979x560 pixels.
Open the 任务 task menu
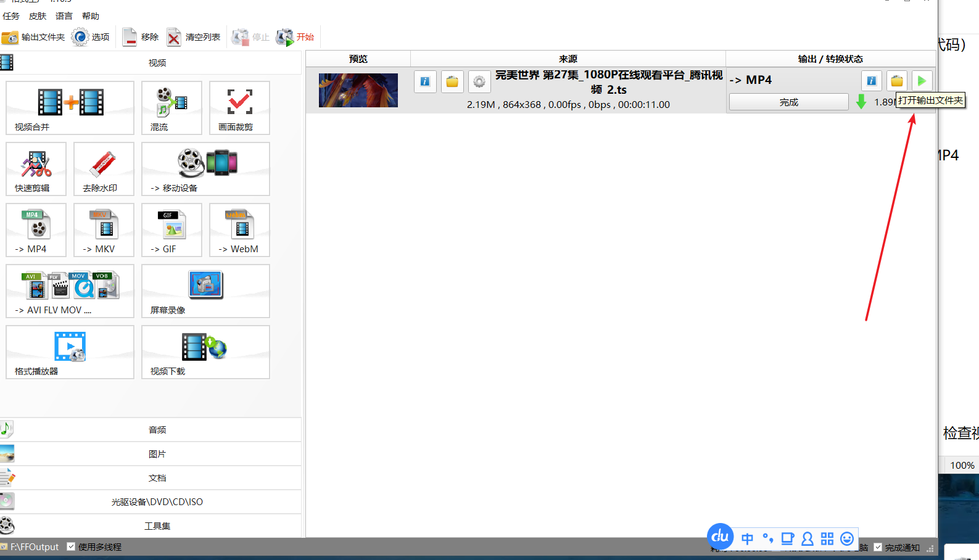[11, 16]
